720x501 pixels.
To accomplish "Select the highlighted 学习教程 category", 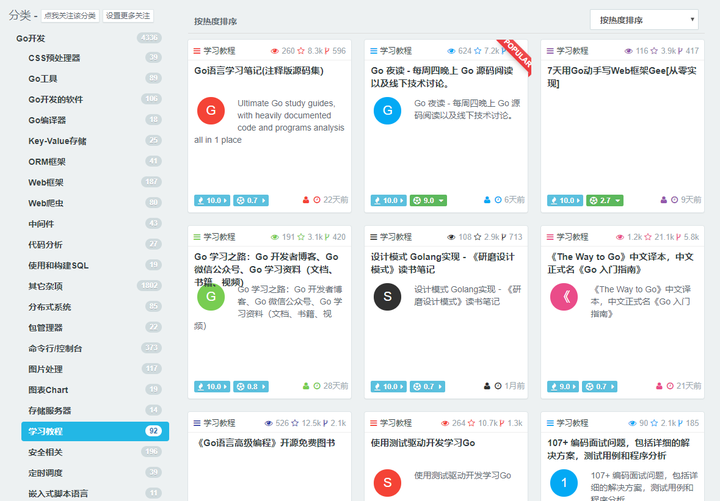I will click(95, 431).
